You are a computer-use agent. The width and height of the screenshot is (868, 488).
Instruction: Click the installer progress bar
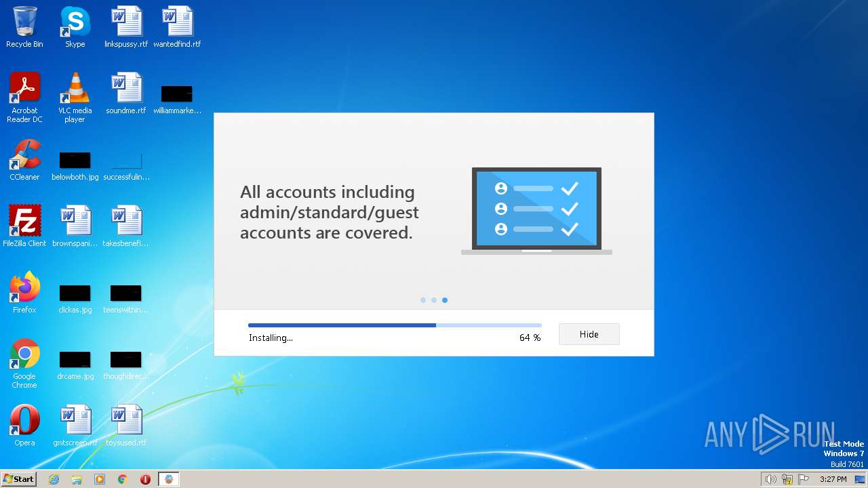[395, 325]
